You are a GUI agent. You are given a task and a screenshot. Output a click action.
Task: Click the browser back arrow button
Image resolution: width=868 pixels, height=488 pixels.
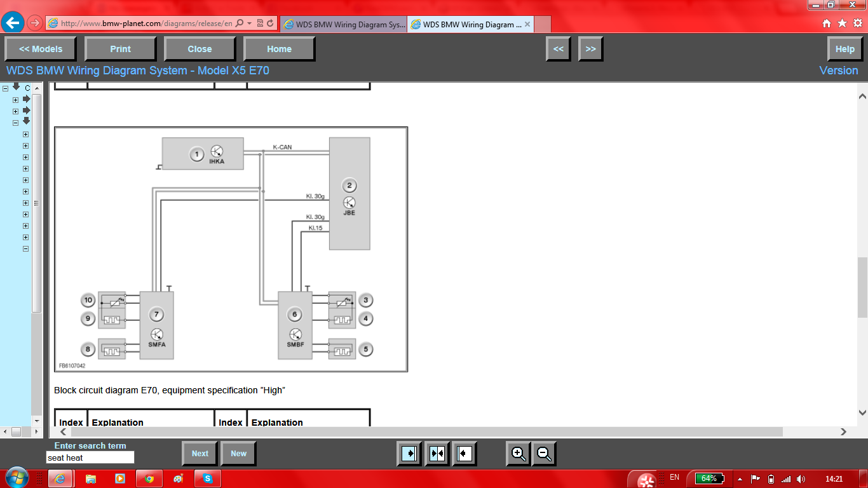[13, 23]
